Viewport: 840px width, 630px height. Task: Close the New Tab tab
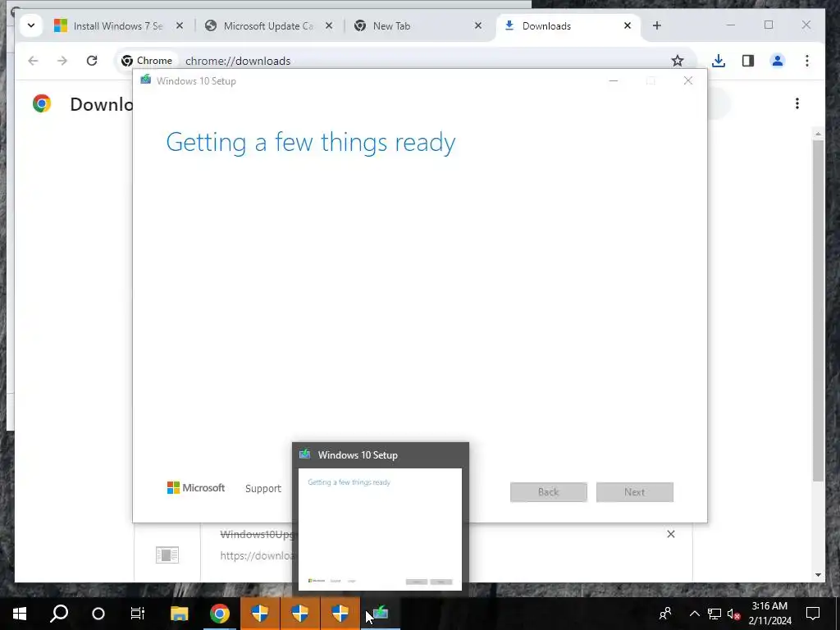478,25
